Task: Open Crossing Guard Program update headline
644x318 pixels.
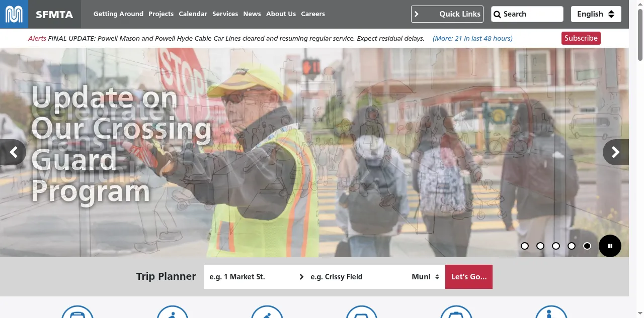Action: [121, 145]
